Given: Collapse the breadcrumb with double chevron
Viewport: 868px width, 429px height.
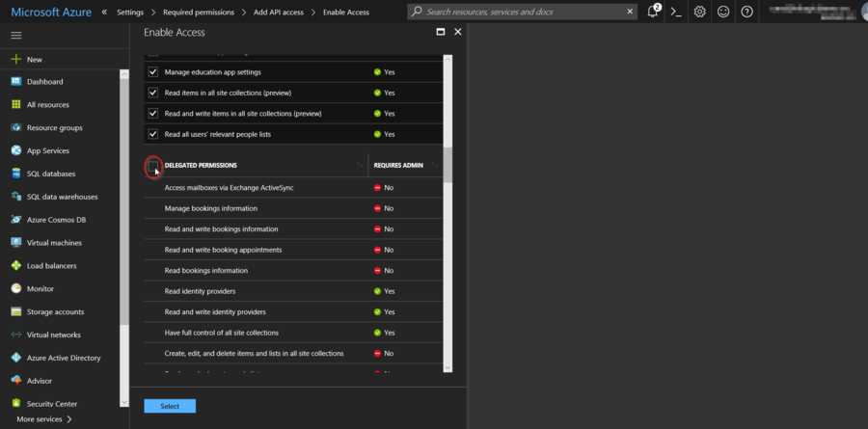Looking at the screenshot, I should pos(104,12).
